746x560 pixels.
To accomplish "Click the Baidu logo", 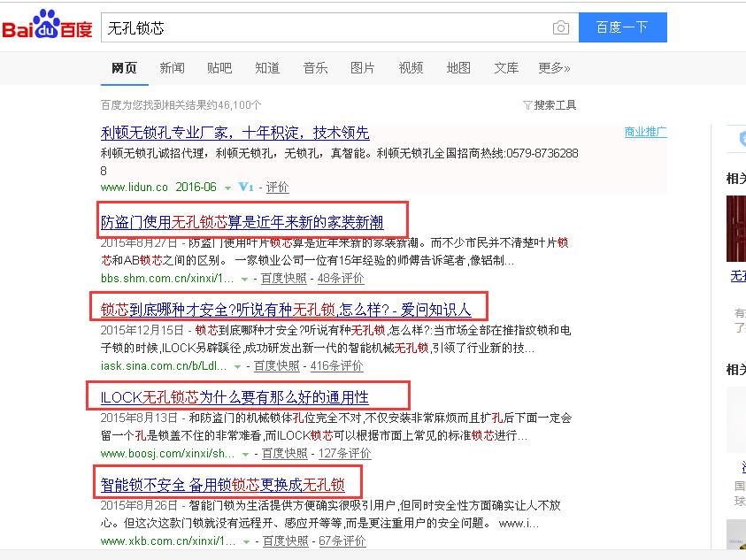I will tap(47, 25).
